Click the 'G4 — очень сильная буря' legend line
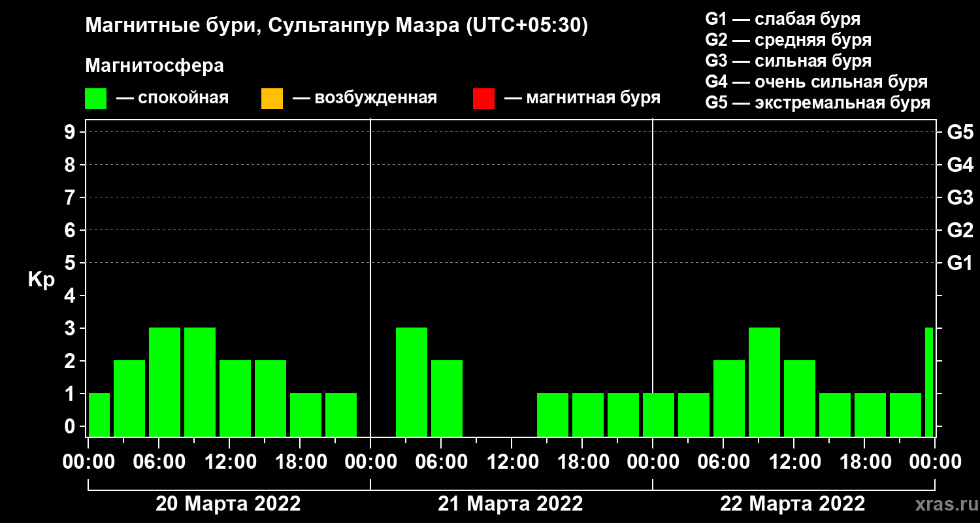This screenshot has height=523, width=980. (817, 82)
